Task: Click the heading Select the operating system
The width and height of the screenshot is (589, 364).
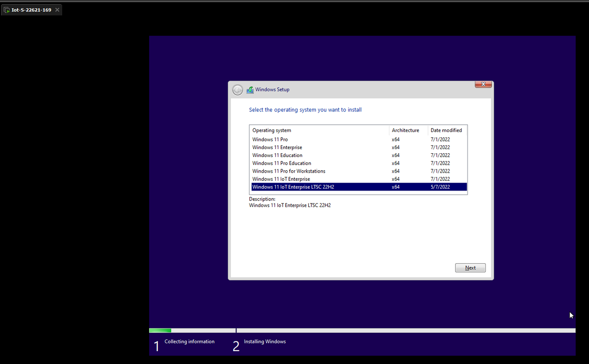Action: tap(305, 110)
